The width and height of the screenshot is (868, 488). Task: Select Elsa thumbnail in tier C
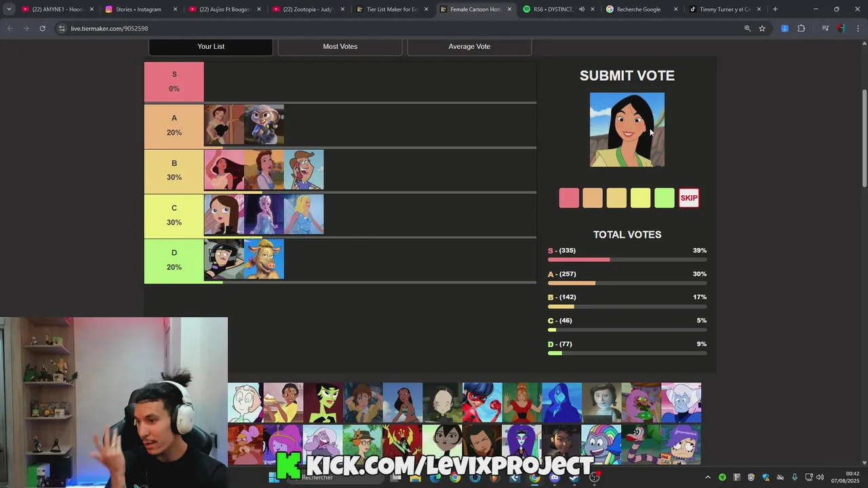[264, 215]
